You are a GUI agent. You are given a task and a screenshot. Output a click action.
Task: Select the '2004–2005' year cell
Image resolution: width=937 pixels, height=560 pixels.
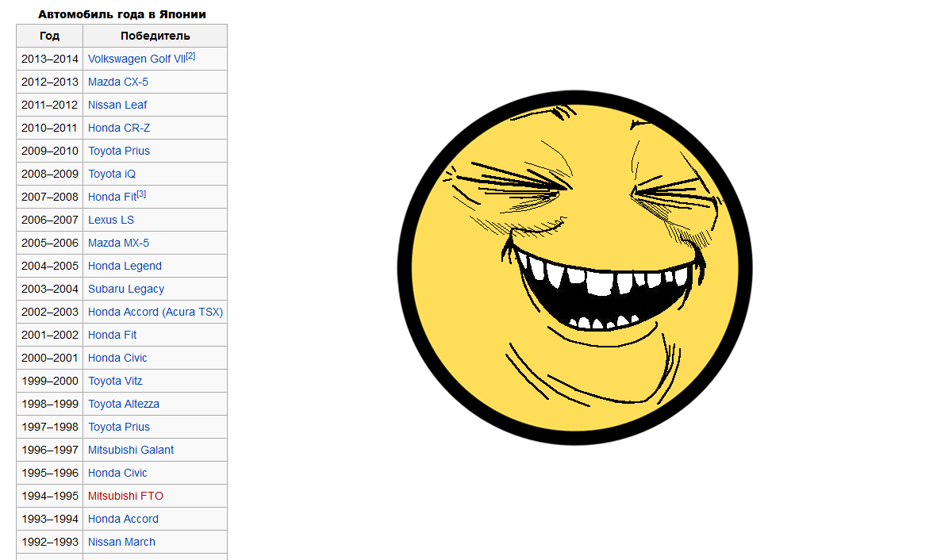click(50, 266)
